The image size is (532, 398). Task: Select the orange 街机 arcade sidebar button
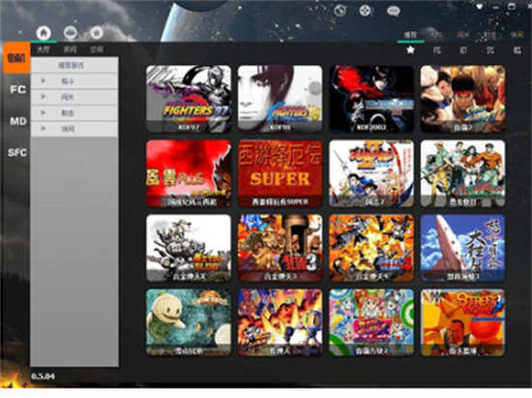point(16,58)
